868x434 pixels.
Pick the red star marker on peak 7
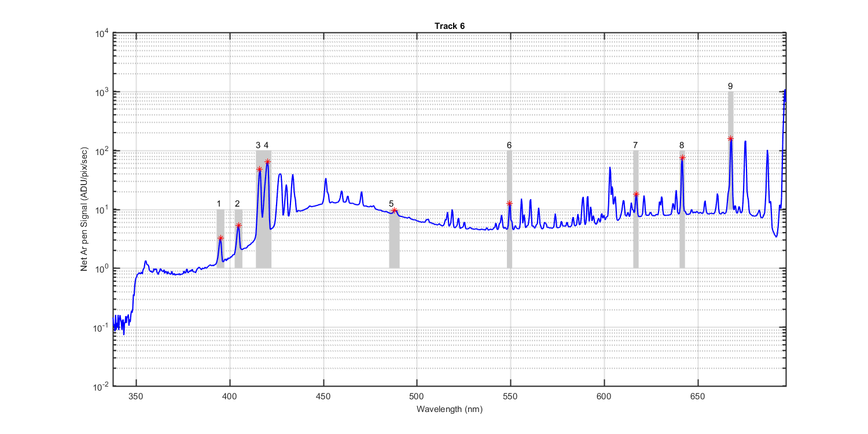pos(636,194)
